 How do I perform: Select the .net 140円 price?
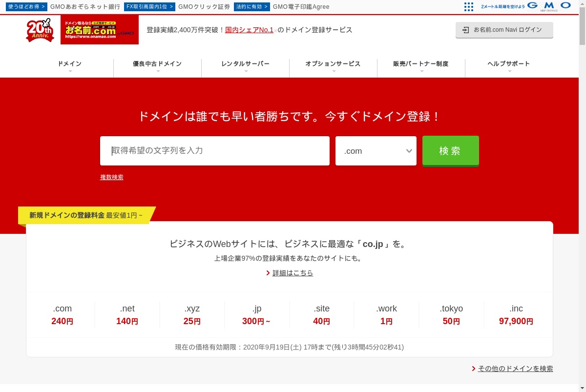(127, 315)
